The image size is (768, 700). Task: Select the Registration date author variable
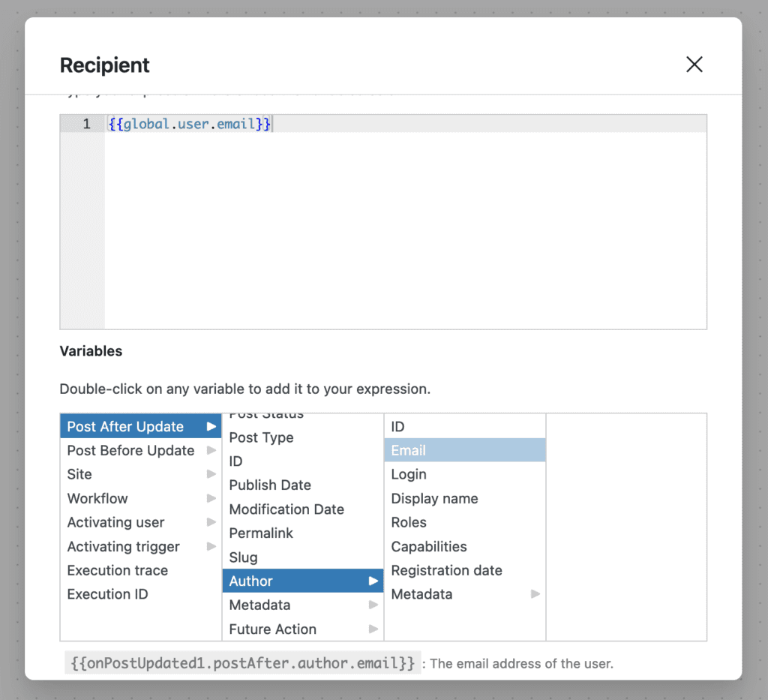[x=446, y=570]
